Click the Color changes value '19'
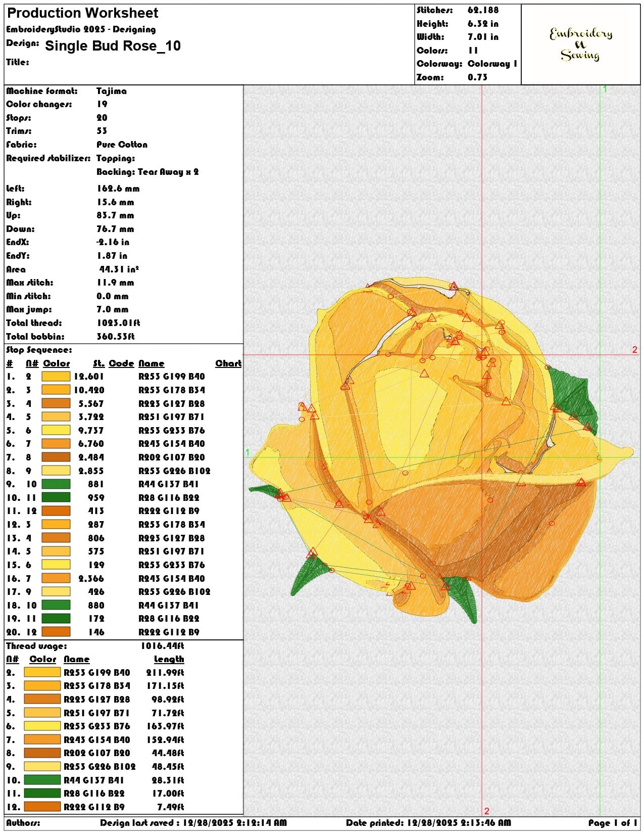This screenshot has height=834, width=644. coord(102,104)
